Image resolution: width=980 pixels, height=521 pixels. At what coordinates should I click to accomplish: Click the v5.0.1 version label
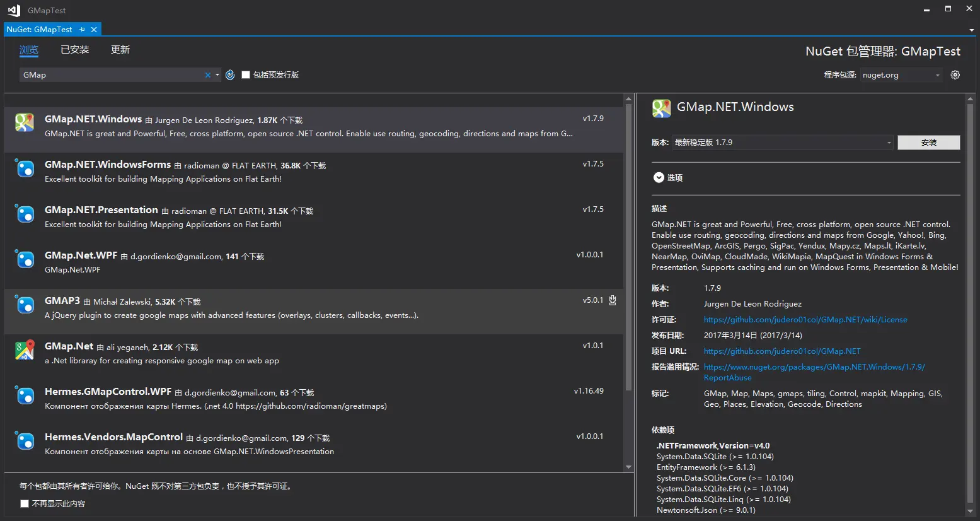(x=593, y=300)
